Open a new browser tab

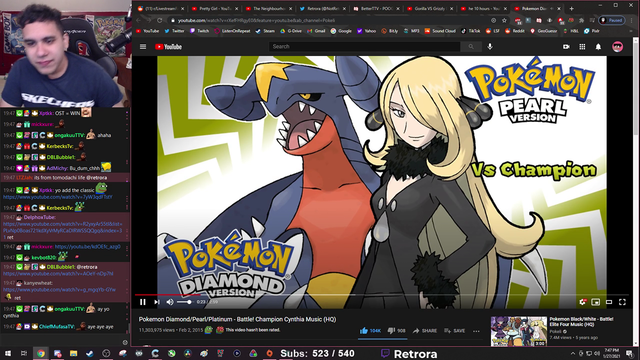(571, 8)
